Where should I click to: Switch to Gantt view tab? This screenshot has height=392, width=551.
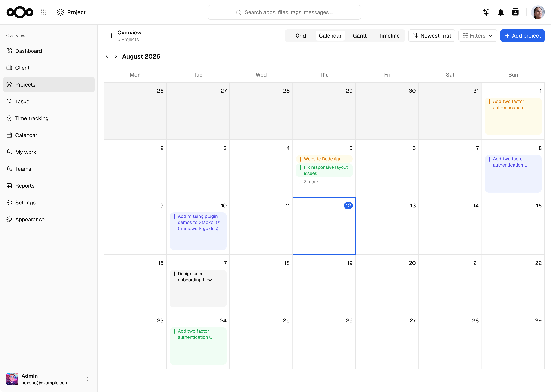[x=360, y=36]
